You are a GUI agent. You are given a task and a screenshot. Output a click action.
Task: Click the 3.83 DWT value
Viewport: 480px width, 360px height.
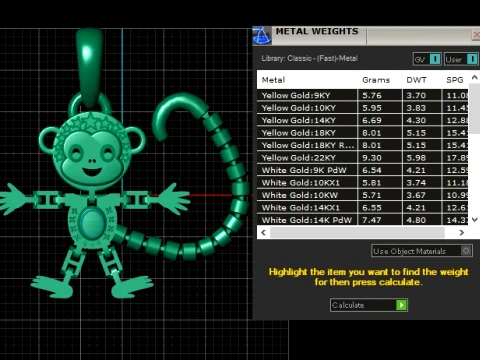point(416,108)
